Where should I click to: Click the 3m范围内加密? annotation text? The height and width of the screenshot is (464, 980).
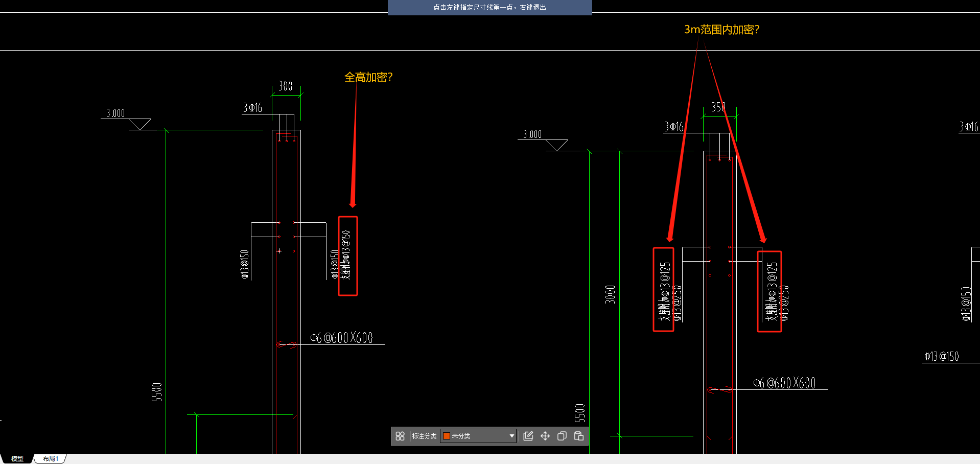pos(722,30)
